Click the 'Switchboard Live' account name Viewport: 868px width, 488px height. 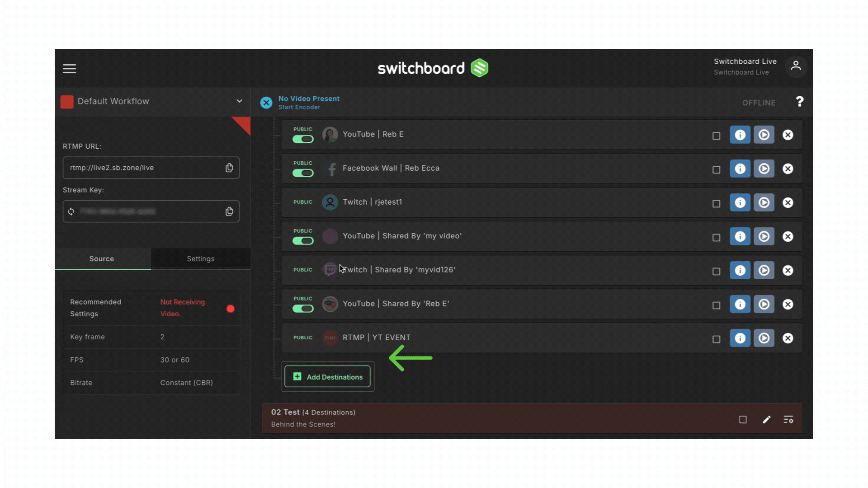pyautogui.click(x=745, y=61)
